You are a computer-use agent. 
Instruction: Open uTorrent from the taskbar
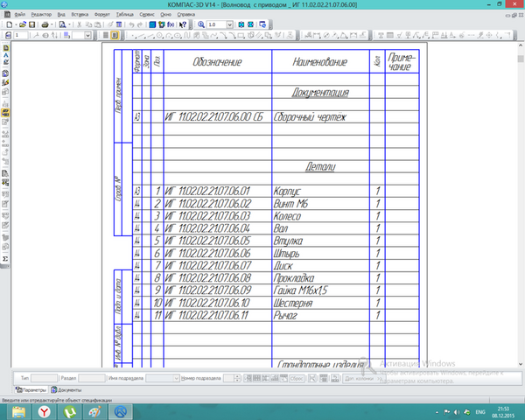pos(70,411)
